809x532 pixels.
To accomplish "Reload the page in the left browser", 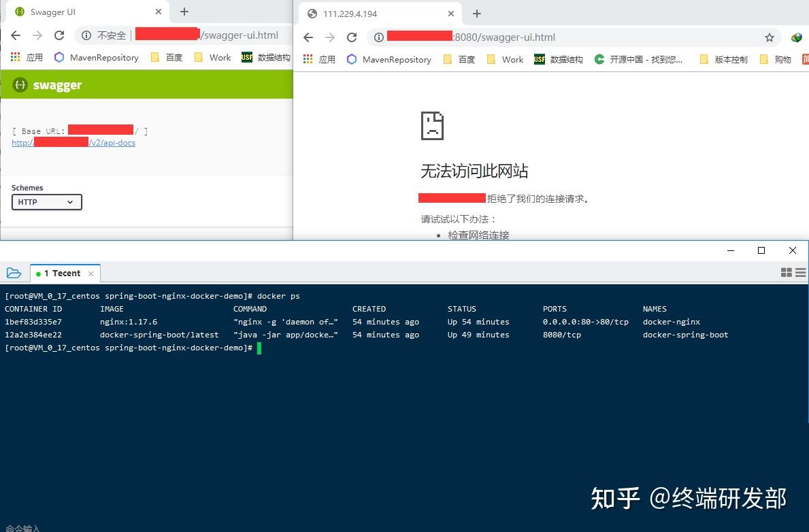I will click(x=59, y=35).
